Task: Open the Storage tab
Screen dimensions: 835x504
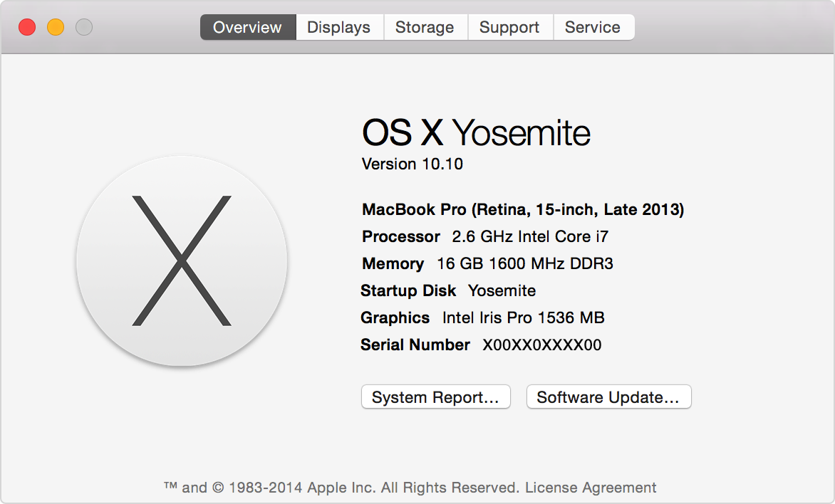Action: [425, 28]
